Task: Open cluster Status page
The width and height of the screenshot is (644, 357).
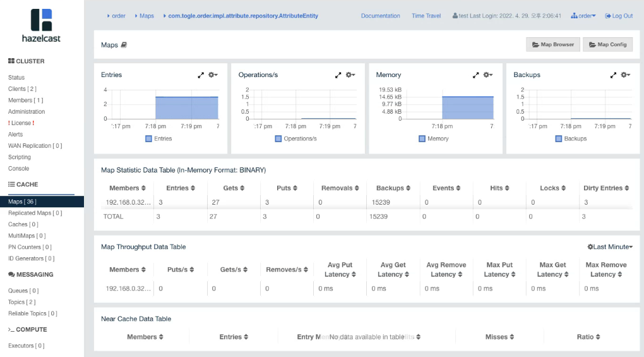Action: pyautogui.click(x=16, y=78)
